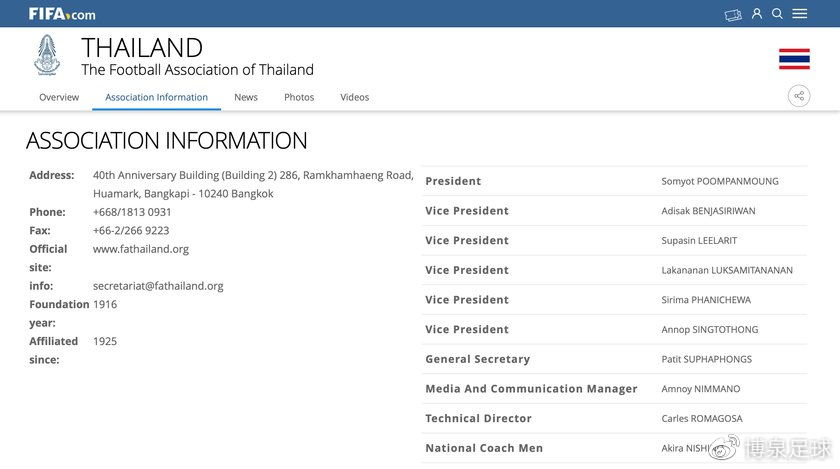
Task: Click the Media And Communication Manager label
Action: pyautogui.click(x=531, y=389)
